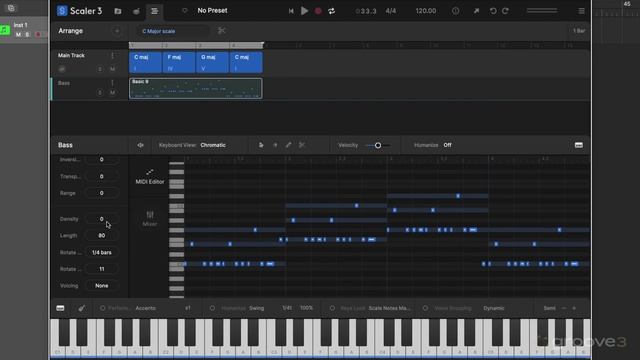
Task: Decrease Semi with minus button
Action: click(x=564, y=308)
